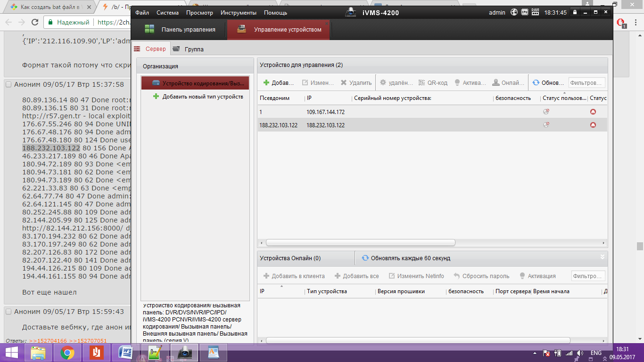This screenshot has width=644, height=362.
Task: Show hidden system tray icons
Action: point(535,353)
